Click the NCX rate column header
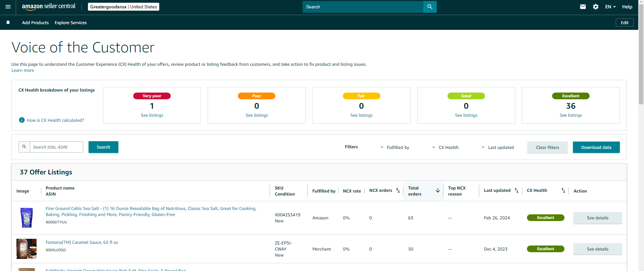Image resolution: width=644 pixels, height=271 pixels. coord(352,191)
